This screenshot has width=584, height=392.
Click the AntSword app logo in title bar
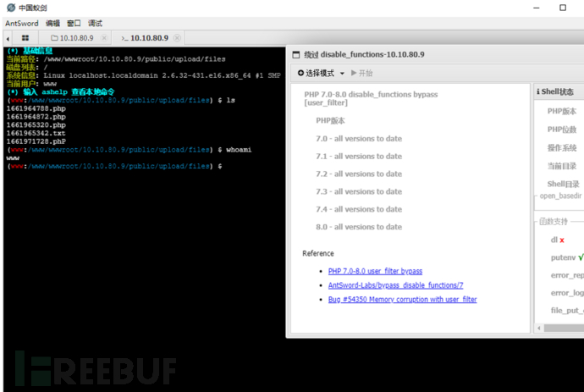pyautogui.click(x=11, y=8)
